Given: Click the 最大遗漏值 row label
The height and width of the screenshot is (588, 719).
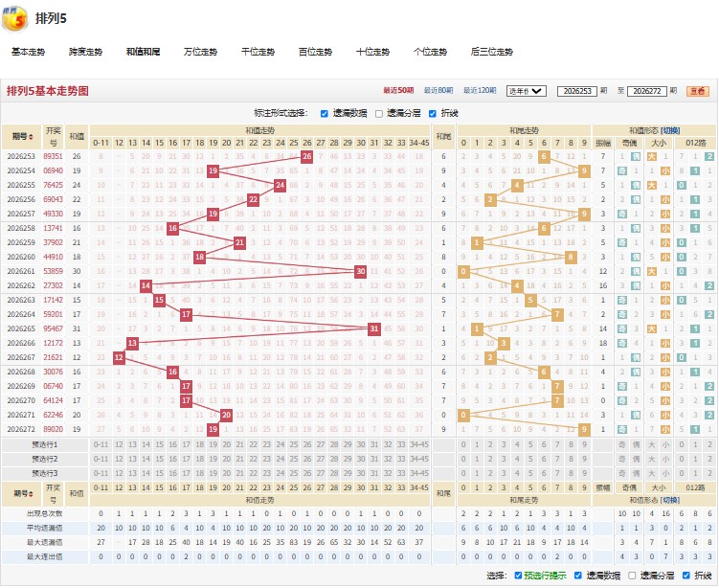Looking at the screenshot, I should click(44, 542).
